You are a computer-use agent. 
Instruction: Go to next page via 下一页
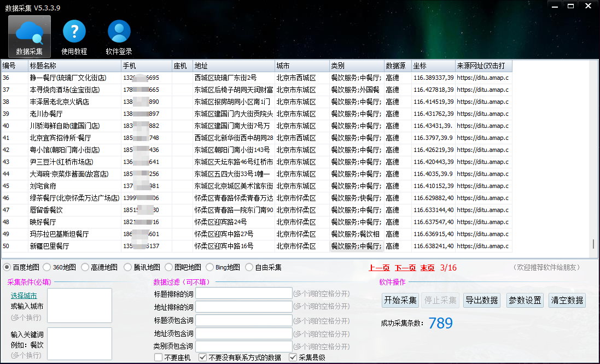(x=405, y=268)
